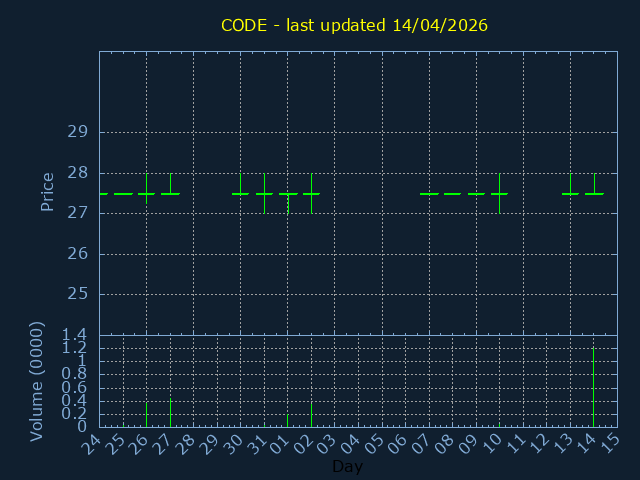
Task: Select day 15 on the x-axis
Action: click(610, 443)
